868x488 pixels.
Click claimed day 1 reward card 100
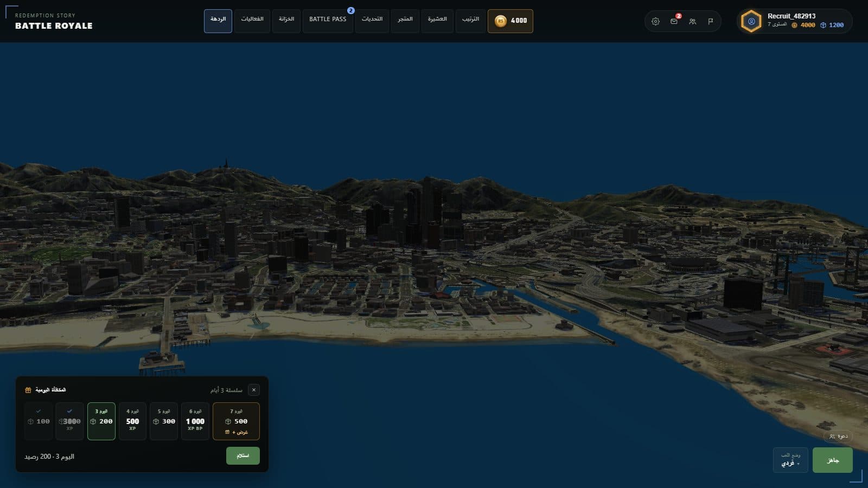(39, 421)
